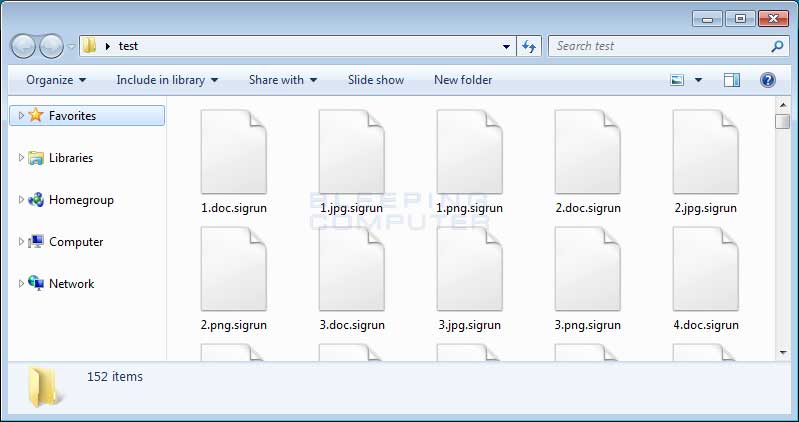Expand the Libraries tree node

pyautogui.click(x=21, y=157)
